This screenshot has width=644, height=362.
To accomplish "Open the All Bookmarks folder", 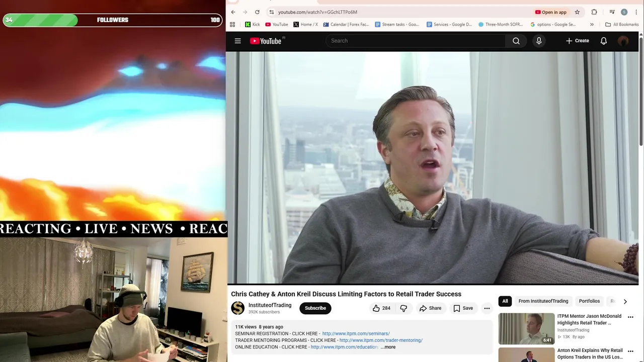I will pos(622,24).
